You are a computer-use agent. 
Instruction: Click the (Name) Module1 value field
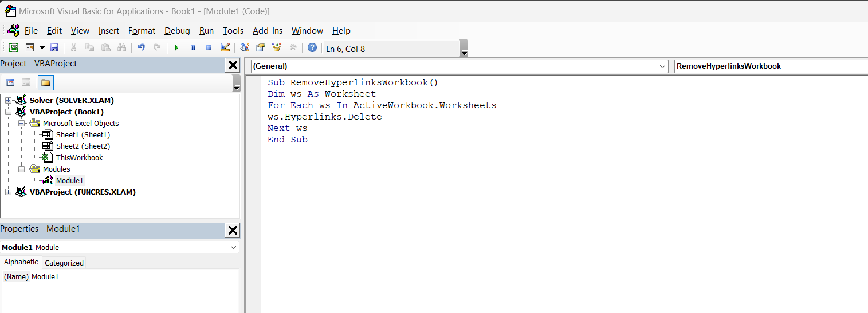coord(133,276)
